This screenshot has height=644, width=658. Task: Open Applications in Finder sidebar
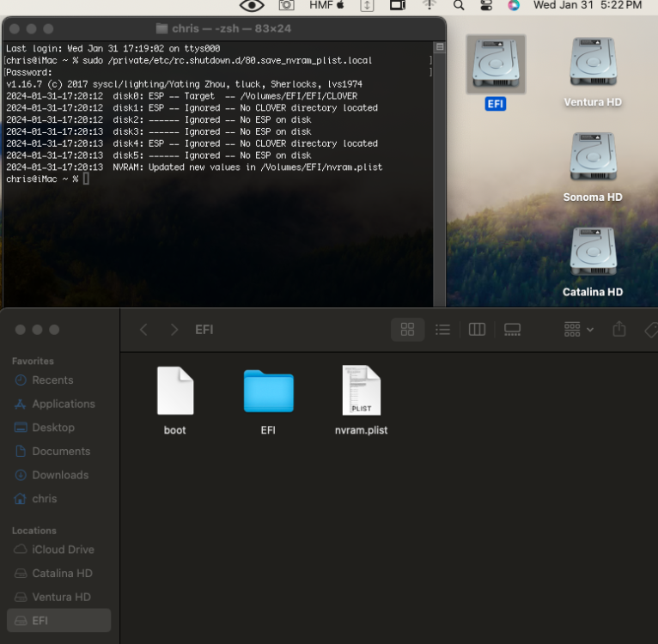(x=64, y=404)
